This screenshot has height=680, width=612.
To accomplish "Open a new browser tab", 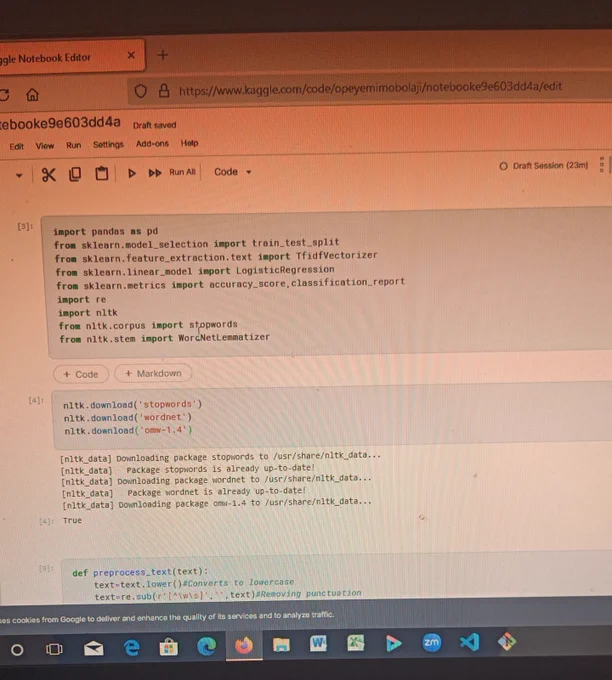I will 163,55.
